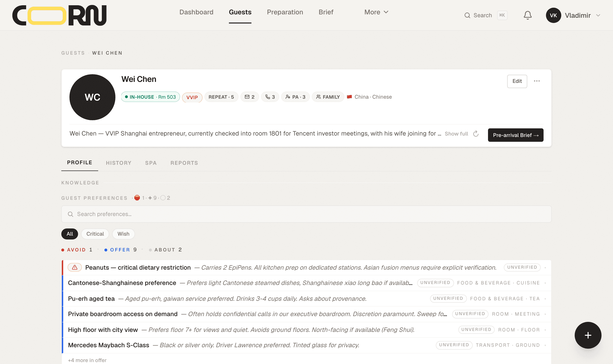Select the All preferences filter
The height and width of the screenshot is (364, 613).
point(70,234)
